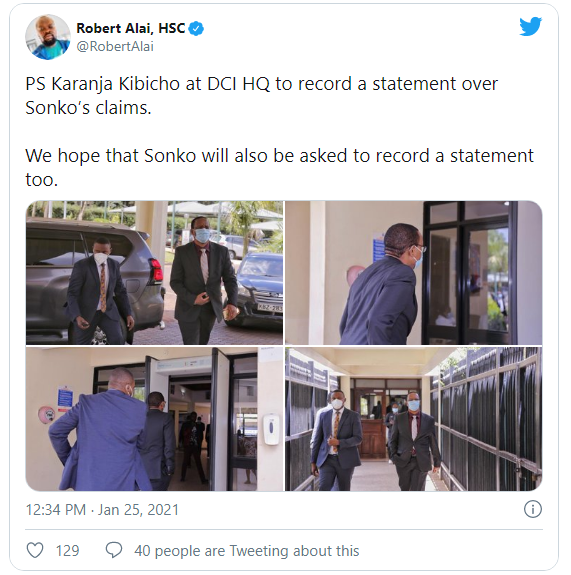The width and height of the screenshot is (571, 575).
Task: Click the text hoping Sonko records statement
Action: pos(279,168)
